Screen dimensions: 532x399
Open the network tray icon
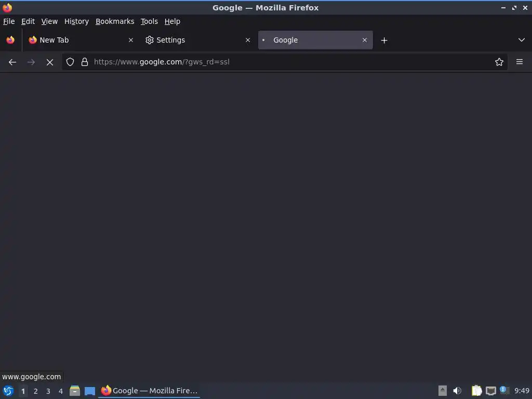point(490,391)
